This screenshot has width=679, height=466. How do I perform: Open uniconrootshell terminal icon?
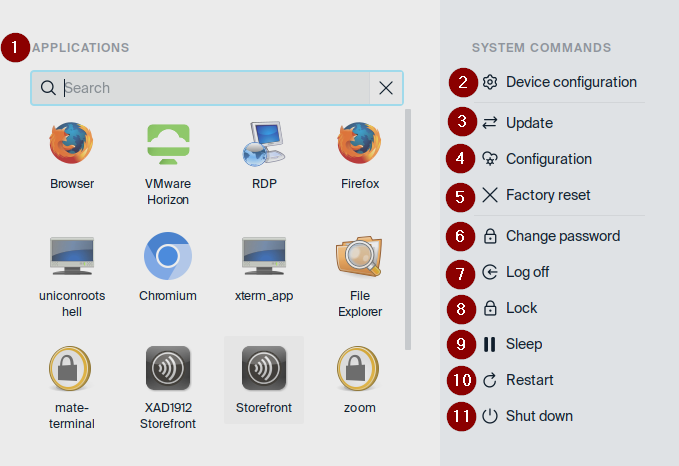(72, 257)
